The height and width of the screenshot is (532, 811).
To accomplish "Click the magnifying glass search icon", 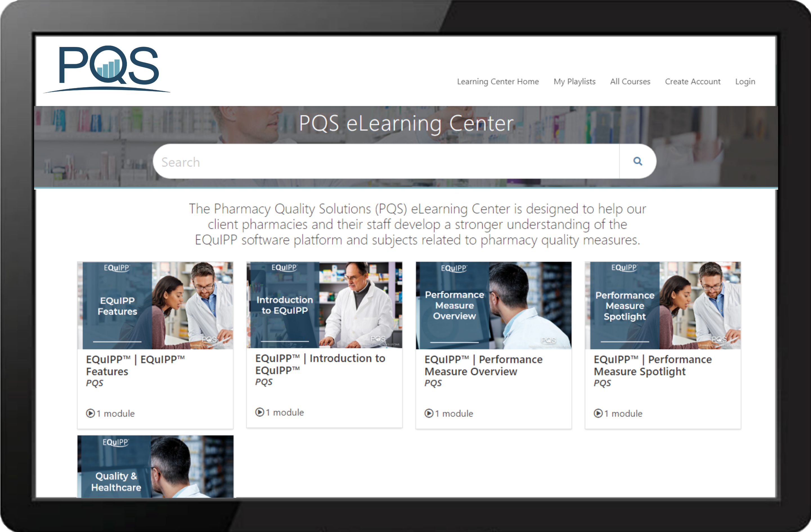I will click(637, 161).
